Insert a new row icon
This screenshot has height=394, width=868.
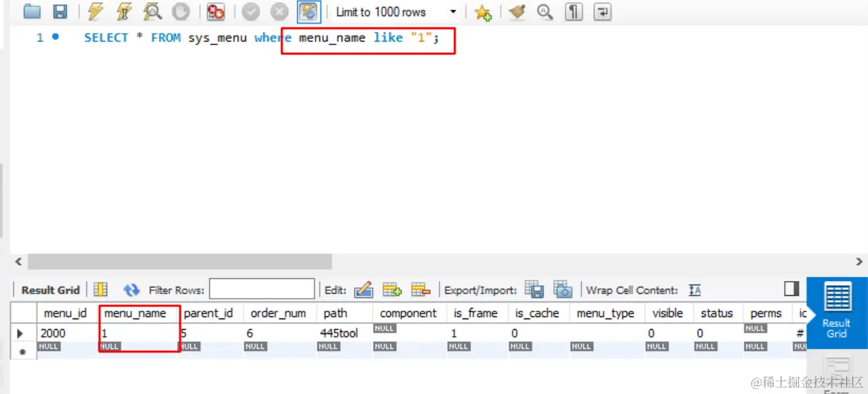(x=392, y=289)
